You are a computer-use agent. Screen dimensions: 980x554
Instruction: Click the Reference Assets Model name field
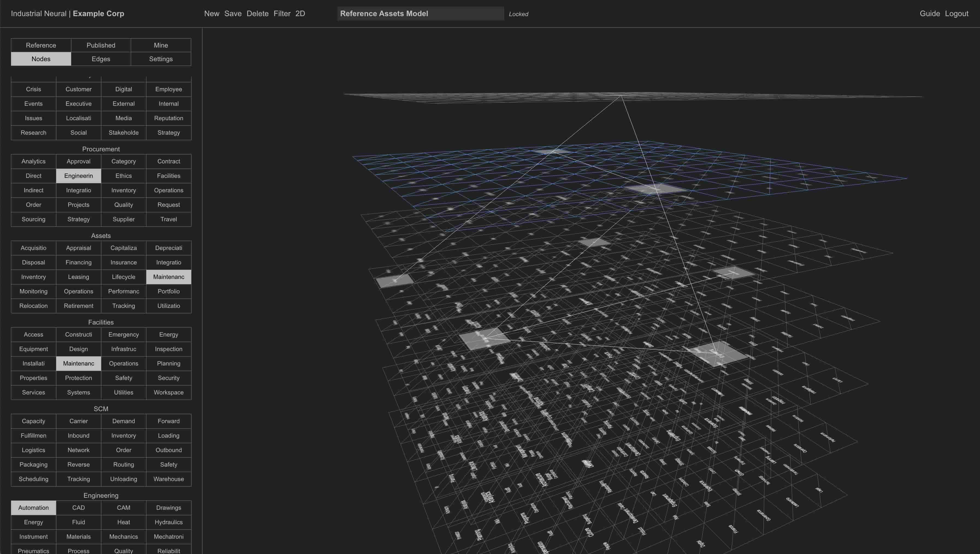coord(420,14)
